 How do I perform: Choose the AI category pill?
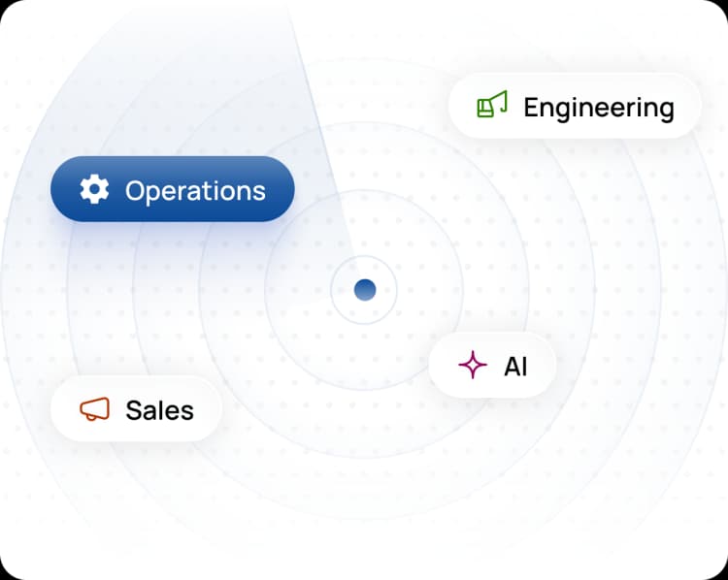click(492, 366)
